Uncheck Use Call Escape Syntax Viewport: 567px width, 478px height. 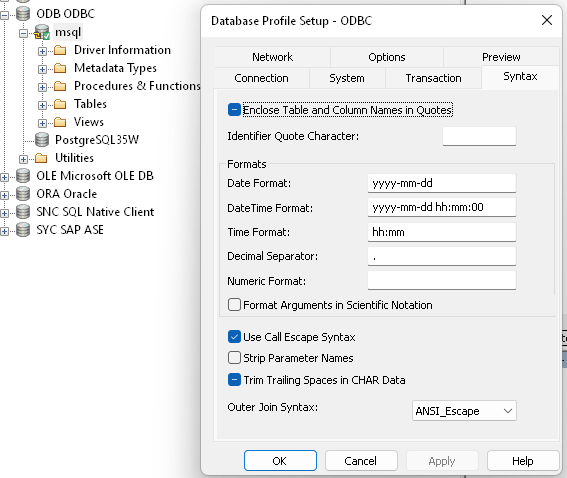click(234, 337)
